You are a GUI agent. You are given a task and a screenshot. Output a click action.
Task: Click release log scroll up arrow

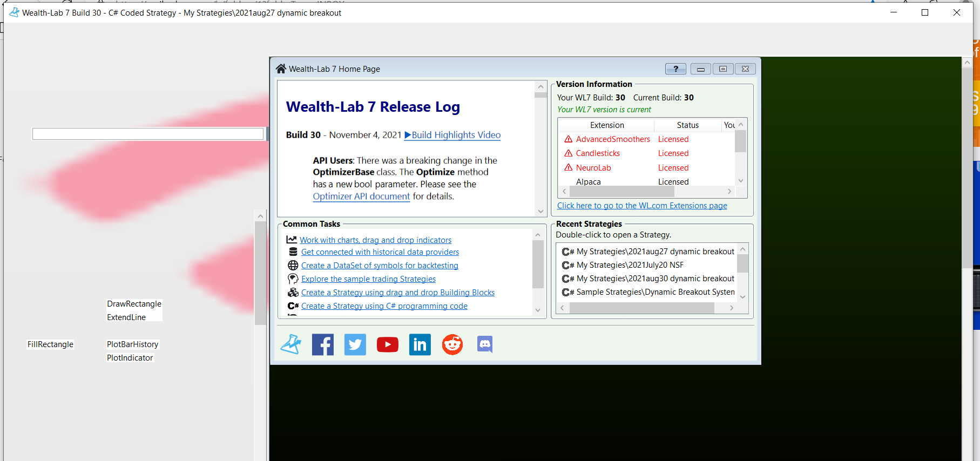(540, 86)
